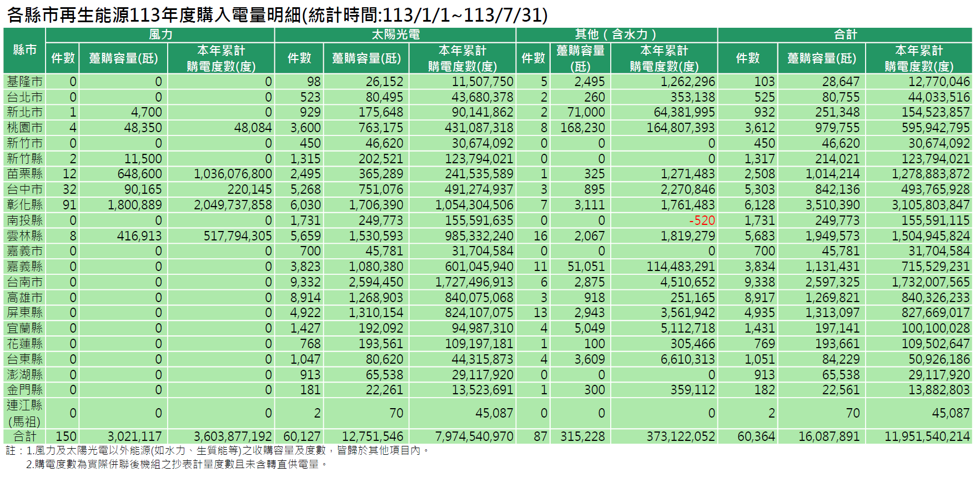The image size is (980, 477).
Task: Click the value 1,036,076,800 in 苗栗縣 row
Action: [233, 174]
